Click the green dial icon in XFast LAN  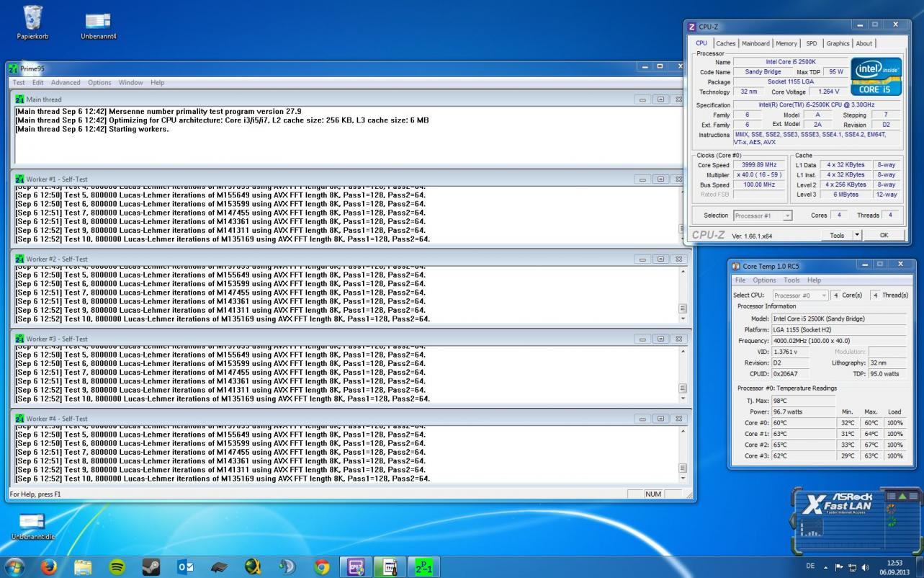pyautogui.click(x=892, y=523)
